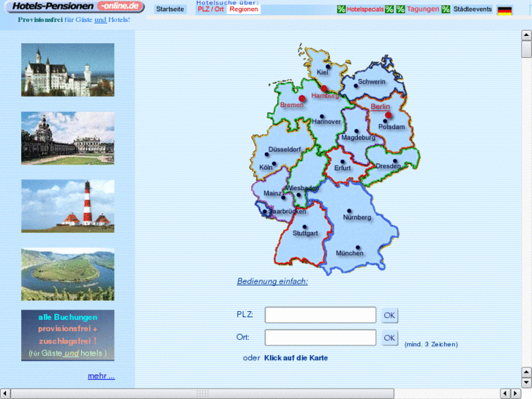
Task: Click the up arrow at top of vertical scrollbar
Action: [526, 35]
